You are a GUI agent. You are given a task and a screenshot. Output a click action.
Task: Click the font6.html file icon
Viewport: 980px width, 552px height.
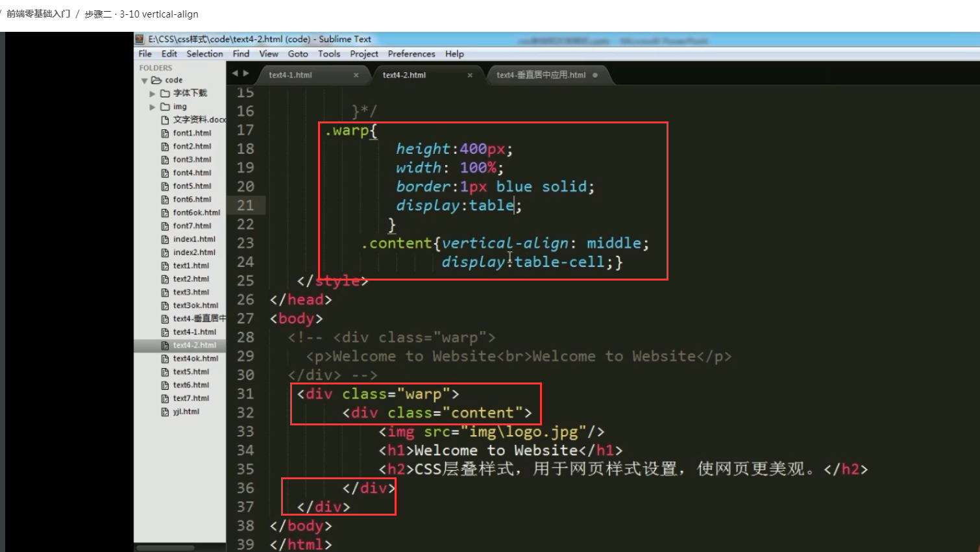165,199
